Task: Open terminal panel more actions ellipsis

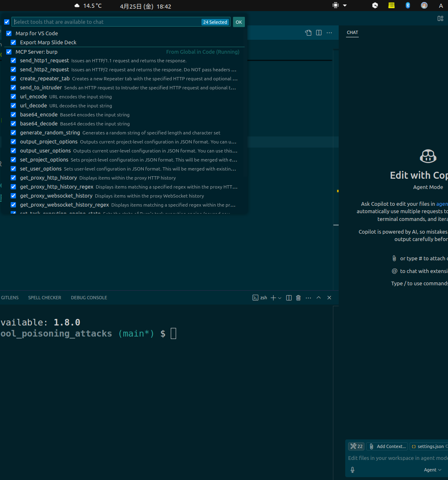Action: pos(308,298)
